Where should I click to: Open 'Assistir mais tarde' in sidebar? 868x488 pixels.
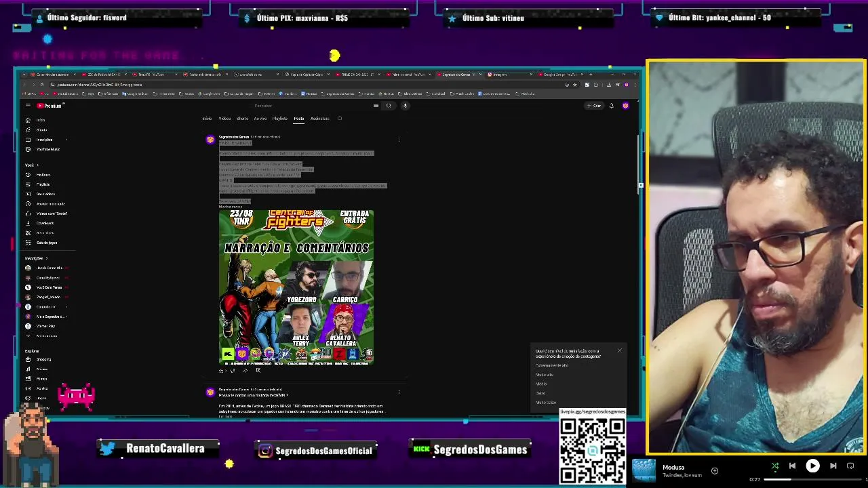51,204
